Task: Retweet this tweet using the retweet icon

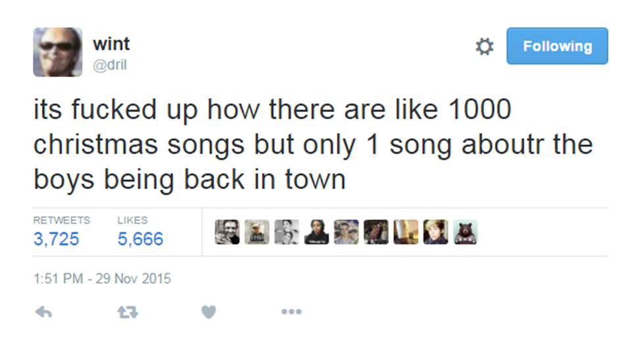Action: click(x=128, y=313)
